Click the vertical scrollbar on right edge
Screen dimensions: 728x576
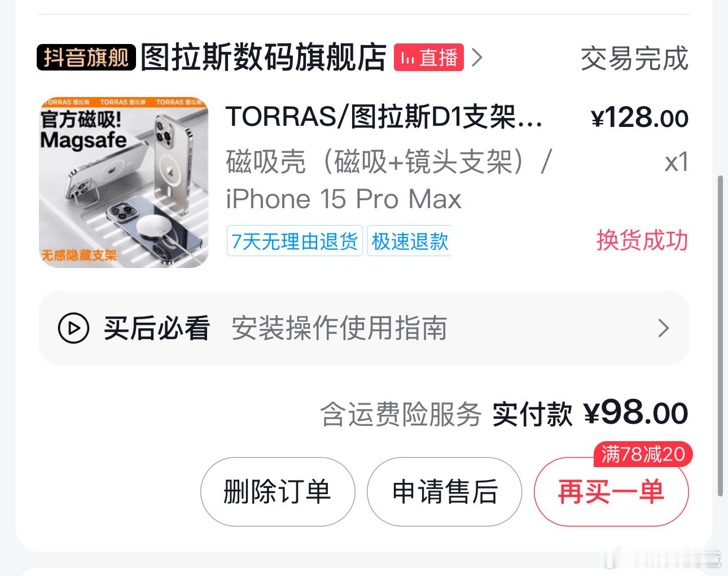click(x=720, y=336)
